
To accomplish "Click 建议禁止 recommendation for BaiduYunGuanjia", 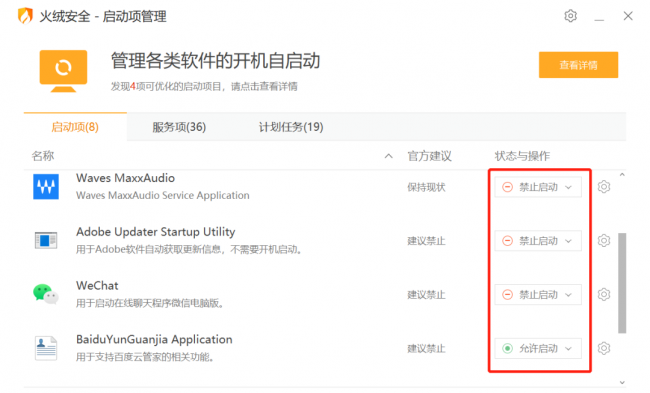I will 426,349.
